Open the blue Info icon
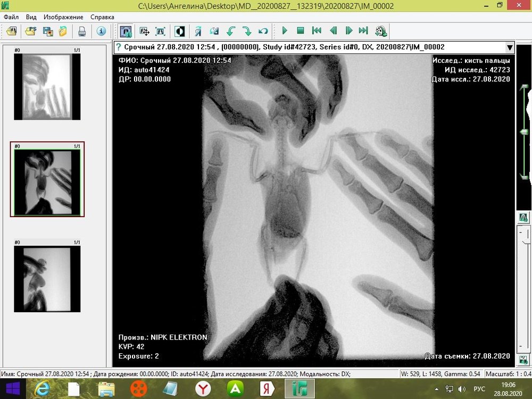Viewport: 532px width, 399px height. tap(101, 31)
